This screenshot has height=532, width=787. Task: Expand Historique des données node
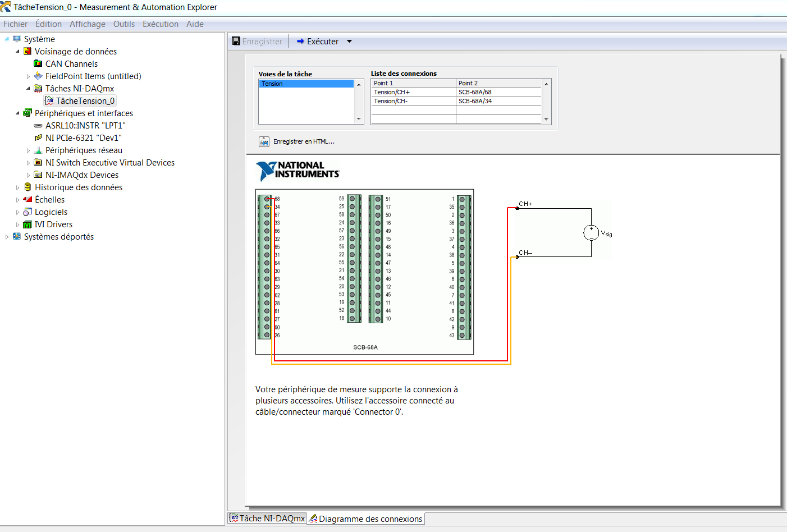[x=17, y=187]
